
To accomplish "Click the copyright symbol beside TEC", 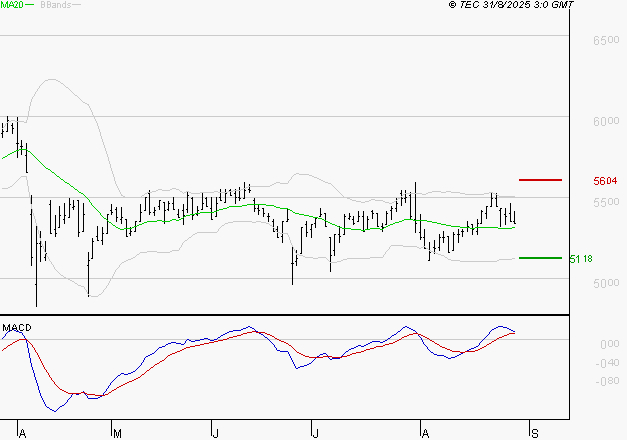I will (453, 6).
